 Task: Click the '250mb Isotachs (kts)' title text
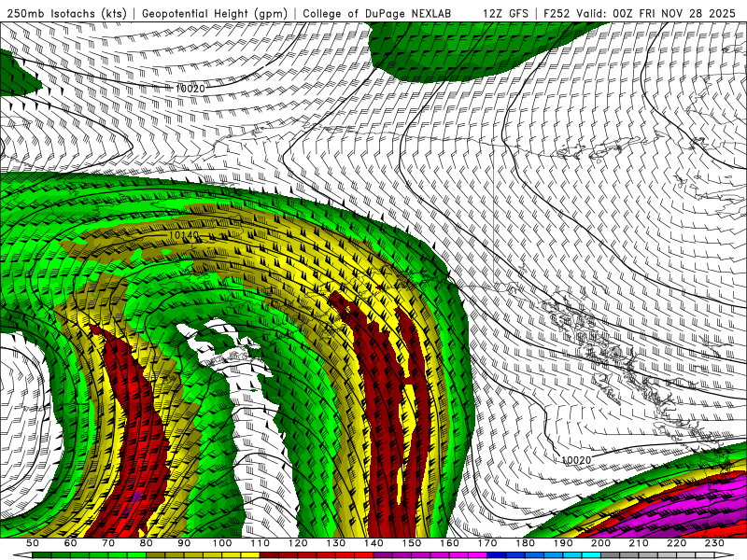click(x=66, y=13)
